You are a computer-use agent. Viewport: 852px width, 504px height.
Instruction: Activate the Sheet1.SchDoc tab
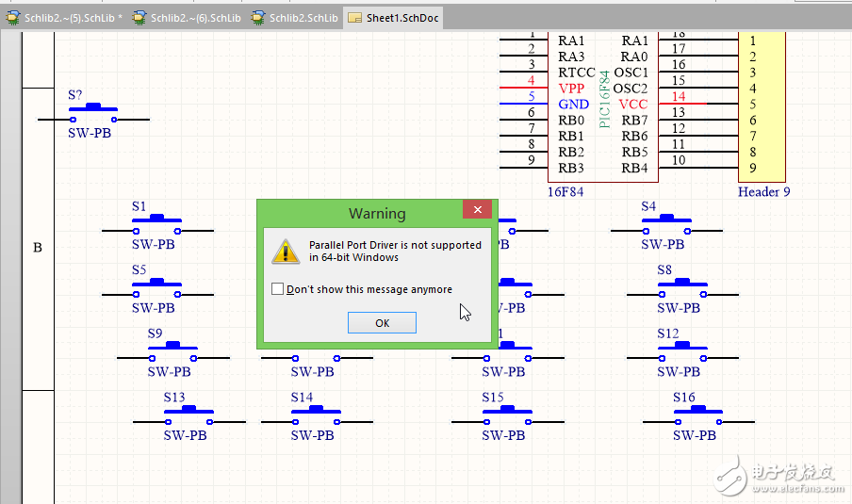[x=393, y=18]
